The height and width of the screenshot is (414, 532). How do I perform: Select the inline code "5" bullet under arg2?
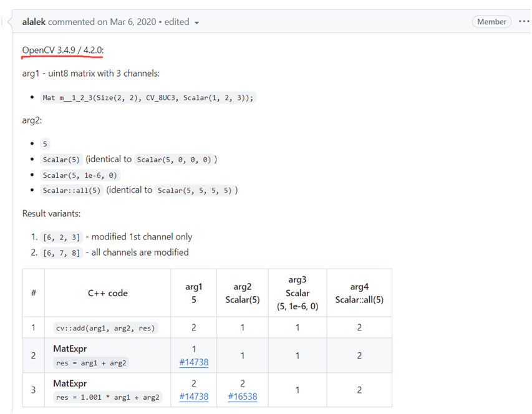pos(44,143)
